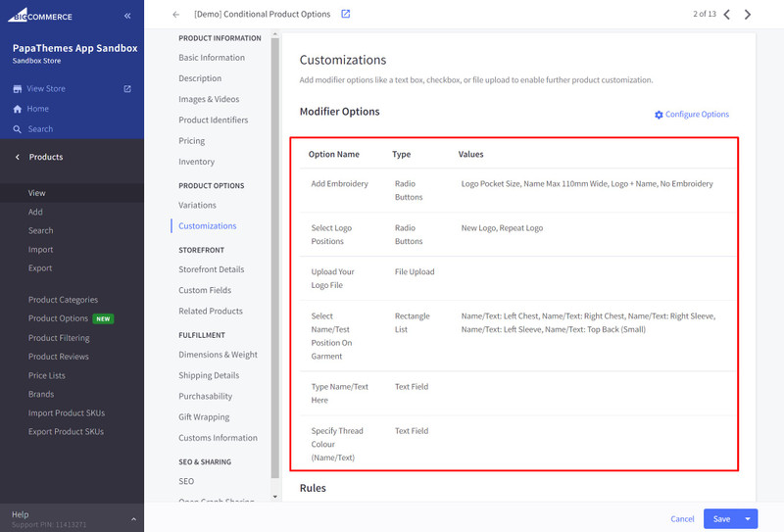Click the View Store storefront icon
Image resolution: width=784 pixels, height=532 pixels.
pyautogui.click(x=17, y=89)
